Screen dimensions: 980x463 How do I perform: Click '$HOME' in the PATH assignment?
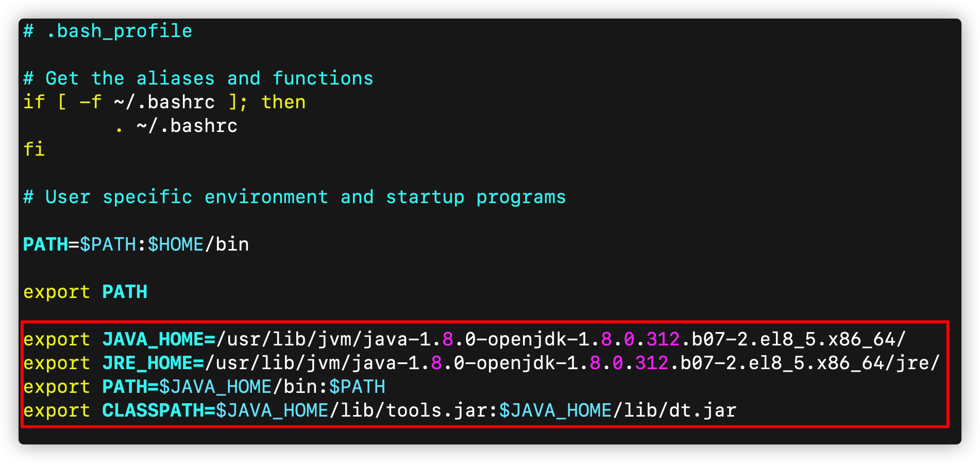(176, 244)
